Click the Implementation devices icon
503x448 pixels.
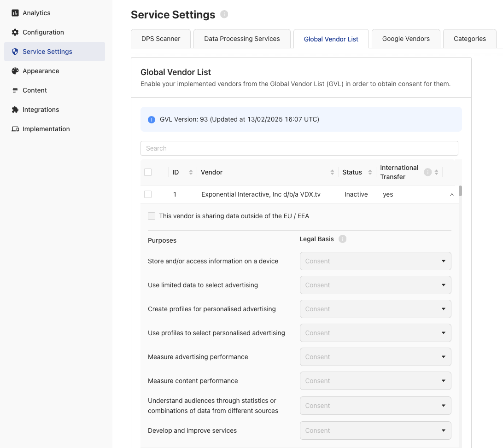click(x=15, y=129)
